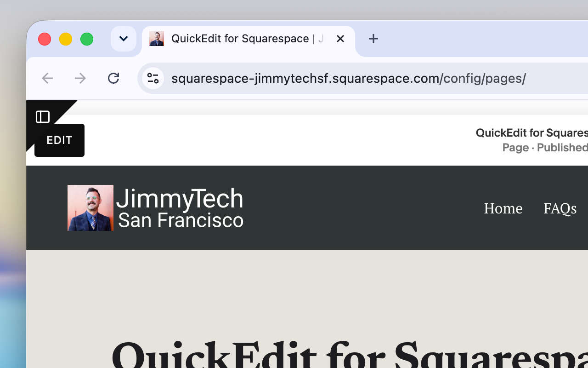Click the green fullscreen window button
This screenshot has height=368, width=588.
point(87,39)
